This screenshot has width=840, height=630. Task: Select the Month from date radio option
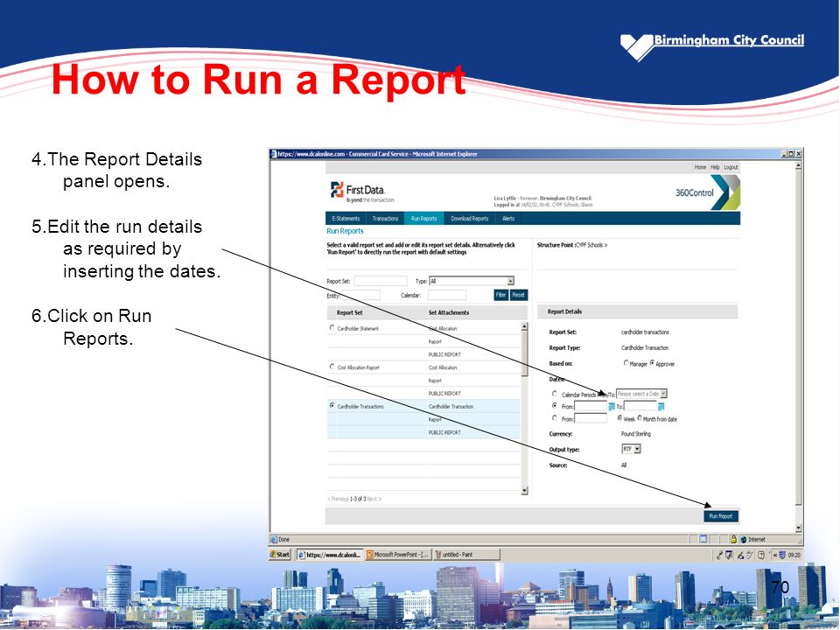coord(639,418)
